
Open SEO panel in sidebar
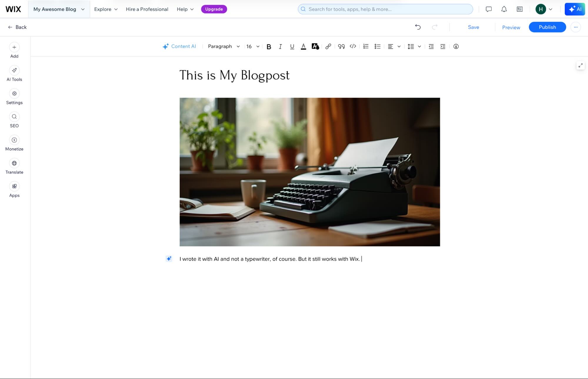(x=14, y=119)
